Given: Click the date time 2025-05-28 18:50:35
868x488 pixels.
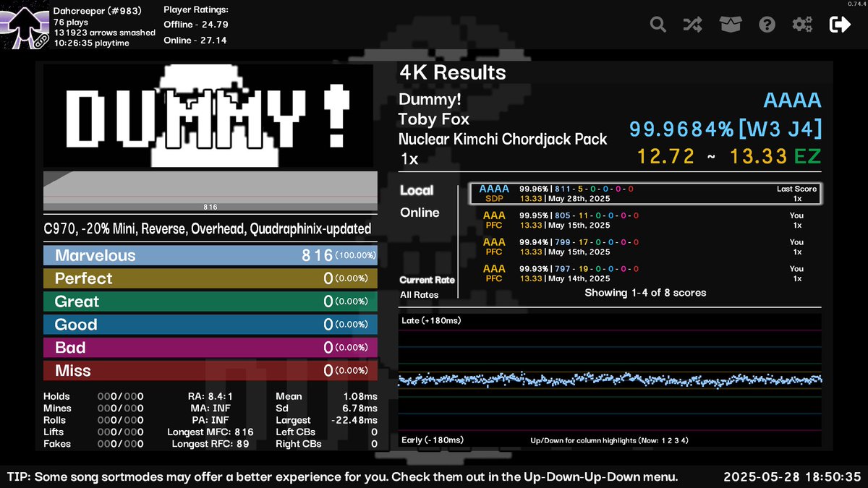Looking at the screenshot, I should 792,477.
